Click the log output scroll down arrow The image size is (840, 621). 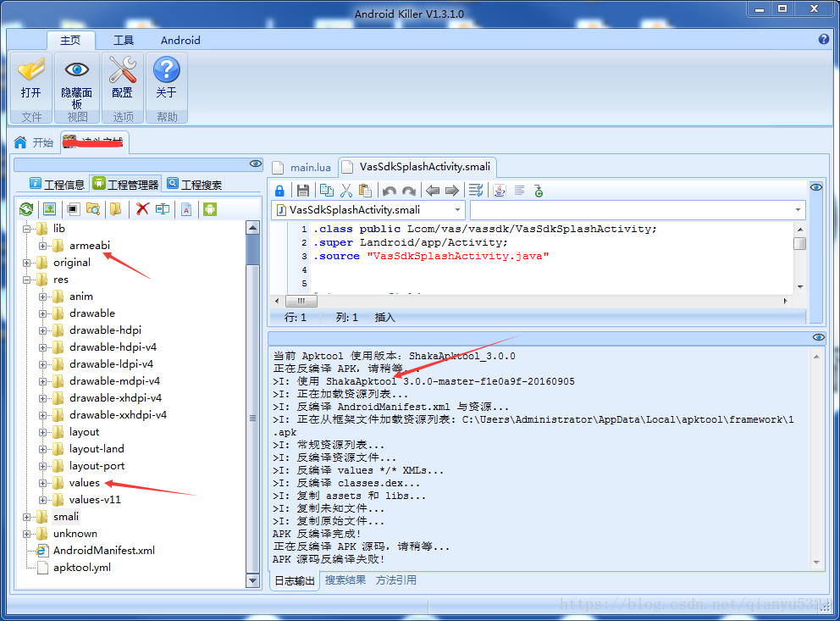pos(816,563)
